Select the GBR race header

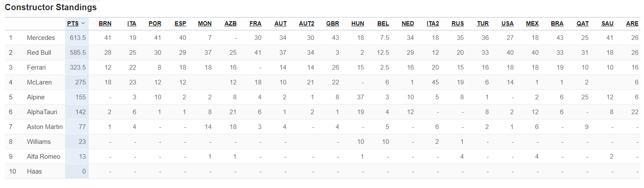coord(333,23)
